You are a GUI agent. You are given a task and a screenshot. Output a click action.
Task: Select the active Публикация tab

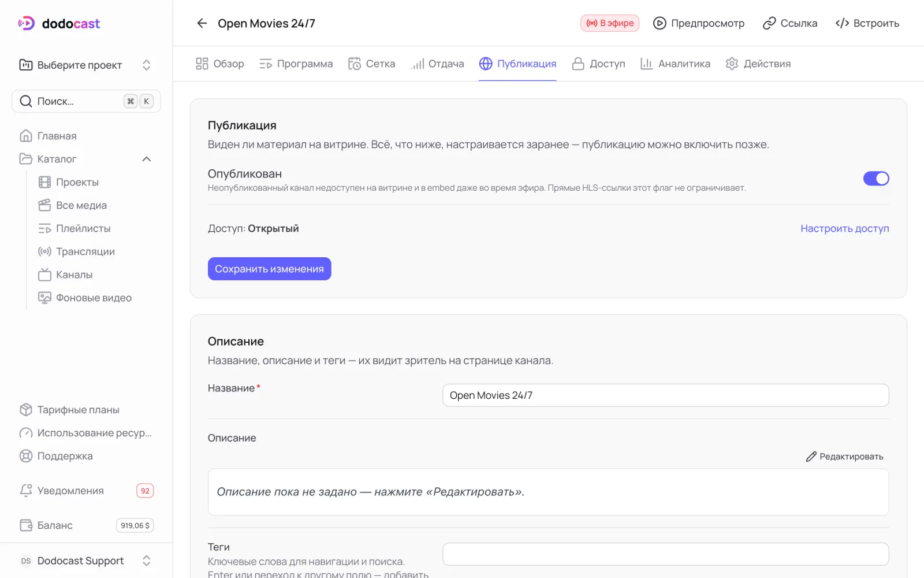coord(518,64)
